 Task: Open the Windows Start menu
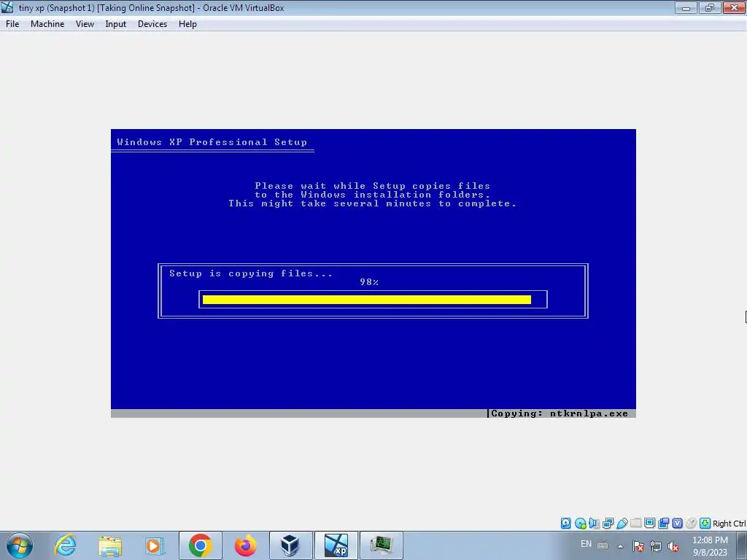pyautogui.click(x=20, y=545)
